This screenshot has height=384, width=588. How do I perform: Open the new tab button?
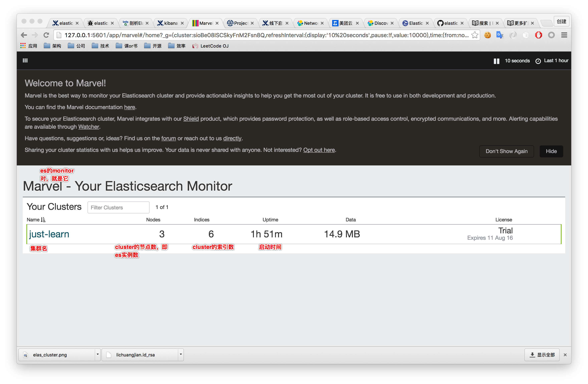click(546, 23)
